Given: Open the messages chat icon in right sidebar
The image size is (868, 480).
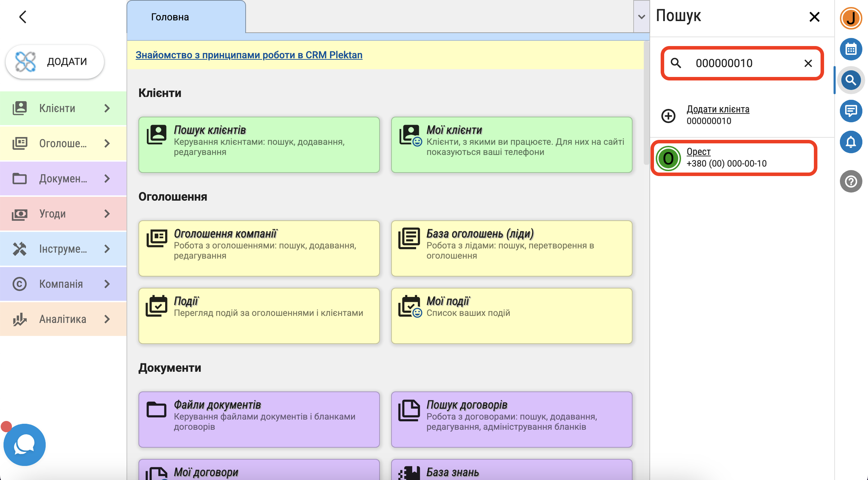Looking at the screenshot, I should [x=851, y=111].
